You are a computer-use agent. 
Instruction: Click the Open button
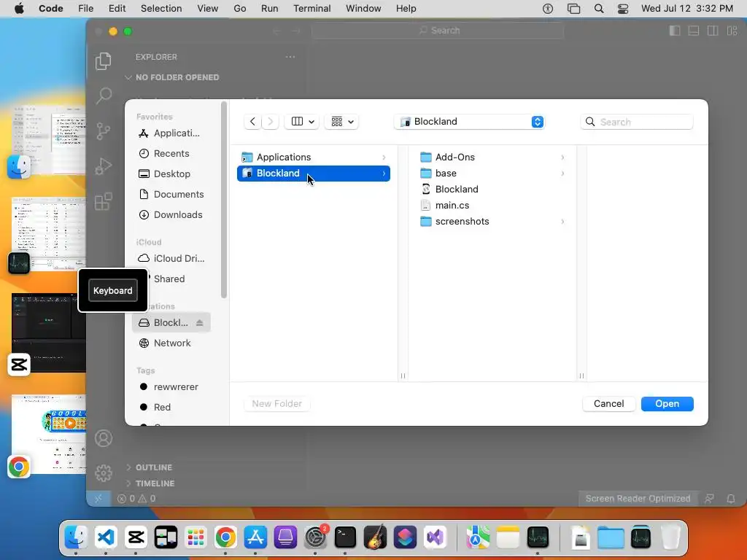point(667,404)
